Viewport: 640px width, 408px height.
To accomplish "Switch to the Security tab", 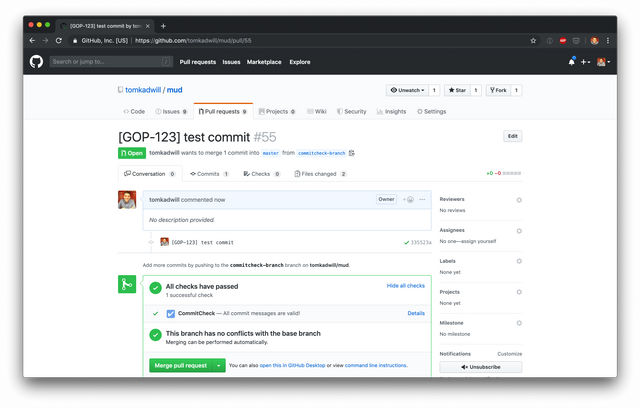I will [351, 111].
